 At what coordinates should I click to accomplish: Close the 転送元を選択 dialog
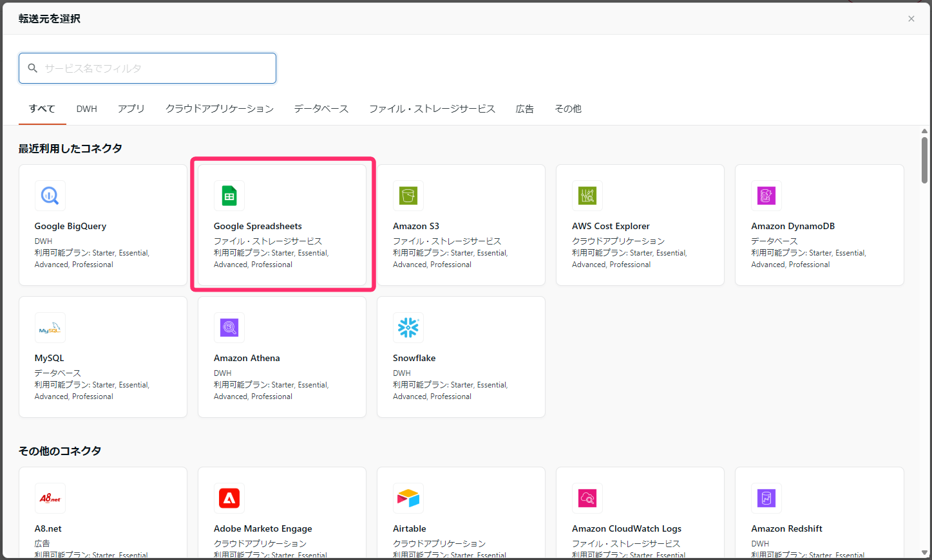911,19
